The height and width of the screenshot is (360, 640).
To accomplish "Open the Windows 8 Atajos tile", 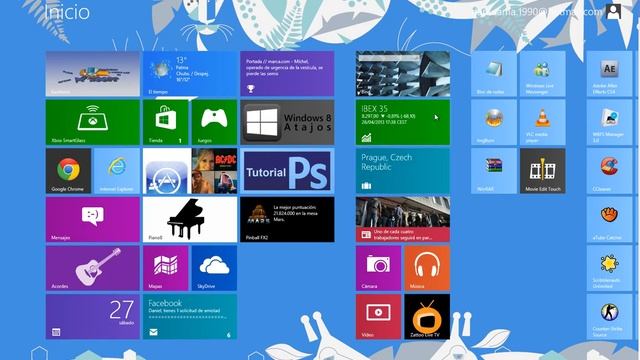I will [x=287, y=122].
